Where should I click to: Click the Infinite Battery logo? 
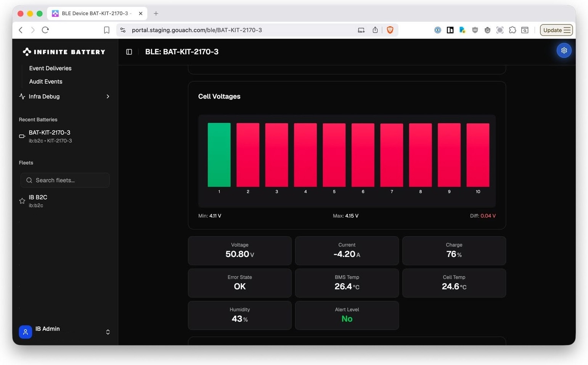(x=64, y=52)
